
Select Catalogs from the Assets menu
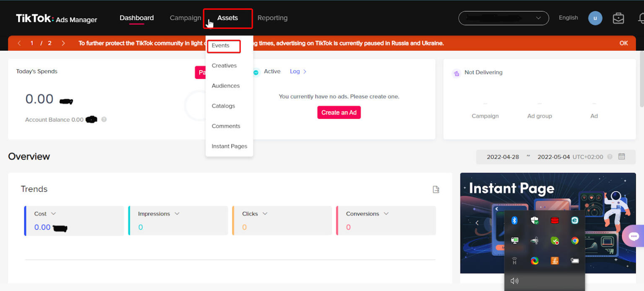coord(223,106)
